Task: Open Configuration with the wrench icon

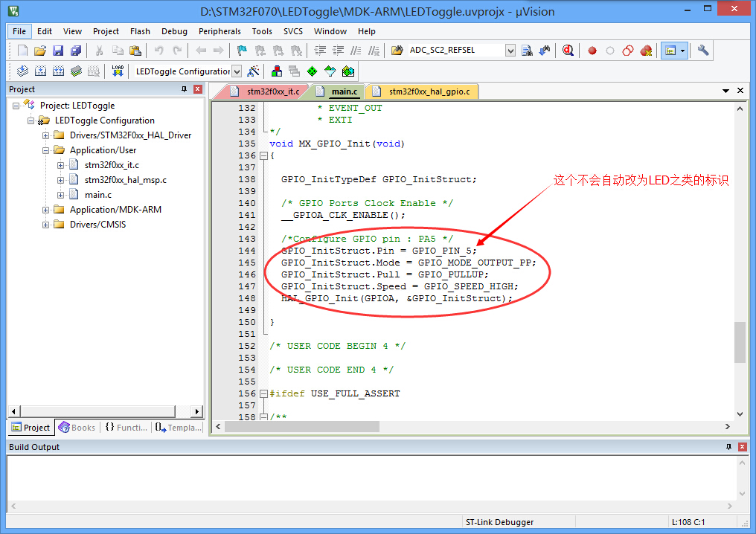Action: coord(703,51)
